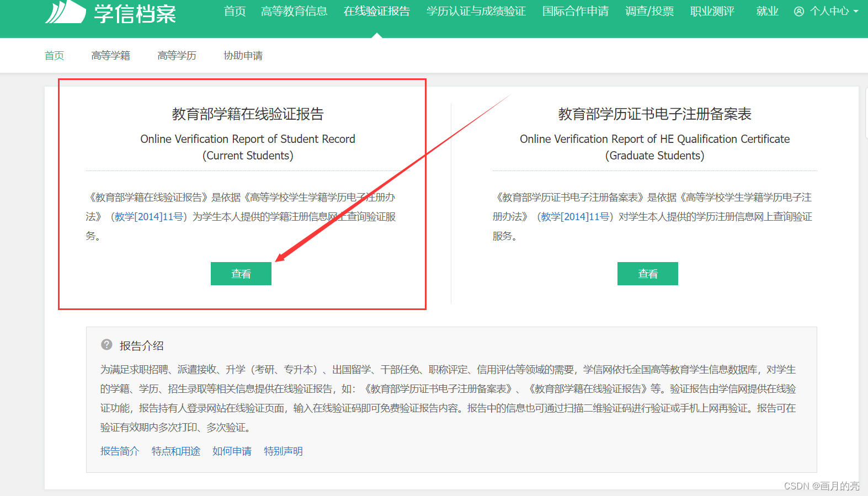Go to 首页 in the top navigation

pos(235,12)
